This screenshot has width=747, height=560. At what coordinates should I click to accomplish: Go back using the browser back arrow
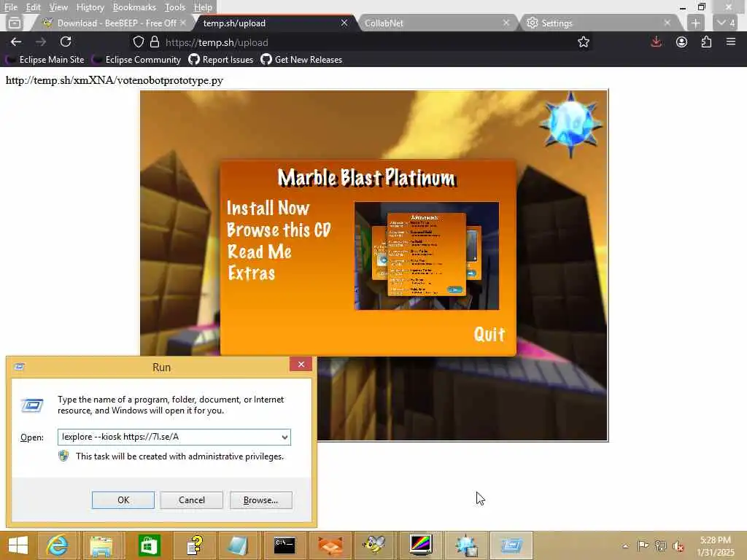(x=16, y=42)
